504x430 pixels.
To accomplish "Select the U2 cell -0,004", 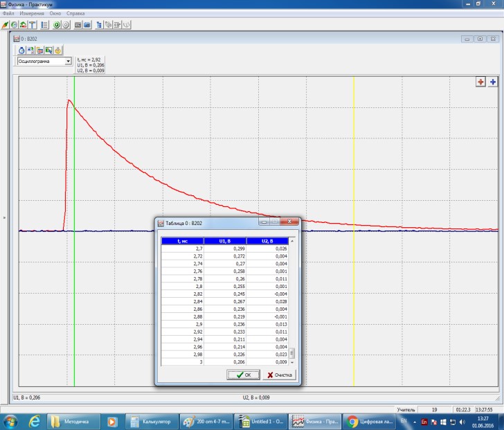I will pos(267,294).
